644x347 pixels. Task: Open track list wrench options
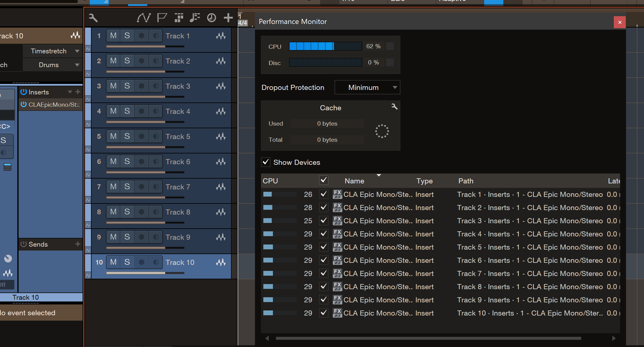[x=93, y=18]
